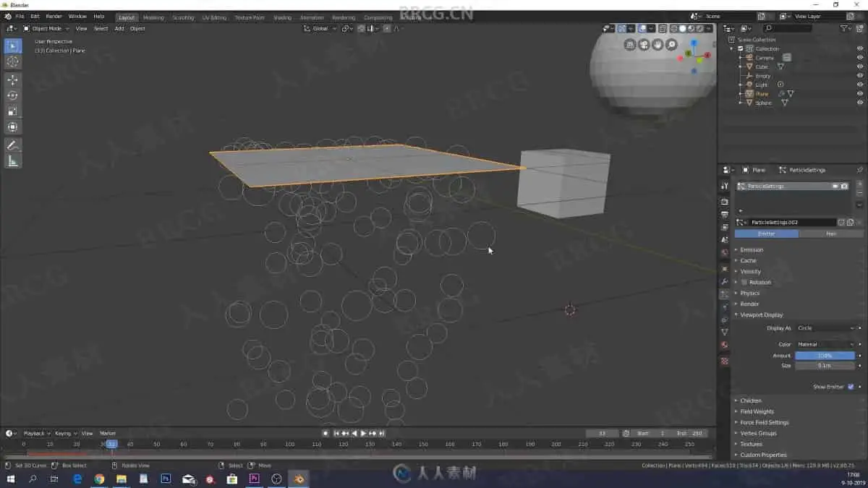Activate the Scale tool
Screen dimensions: 868x488
[12, 111]
